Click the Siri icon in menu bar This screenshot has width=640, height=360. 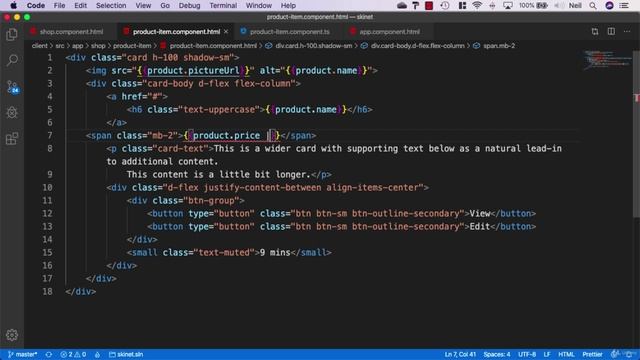609,5
